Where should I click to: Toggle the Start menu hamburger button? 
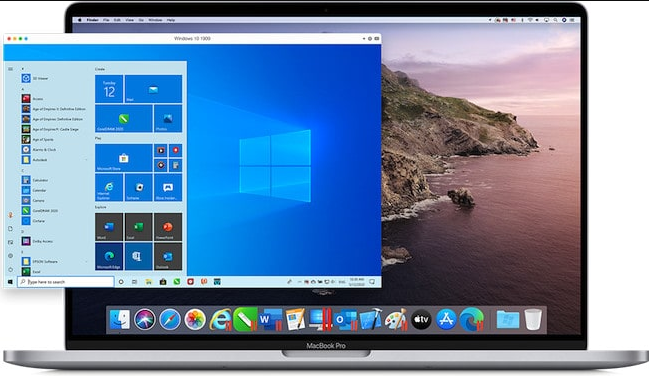10,69
